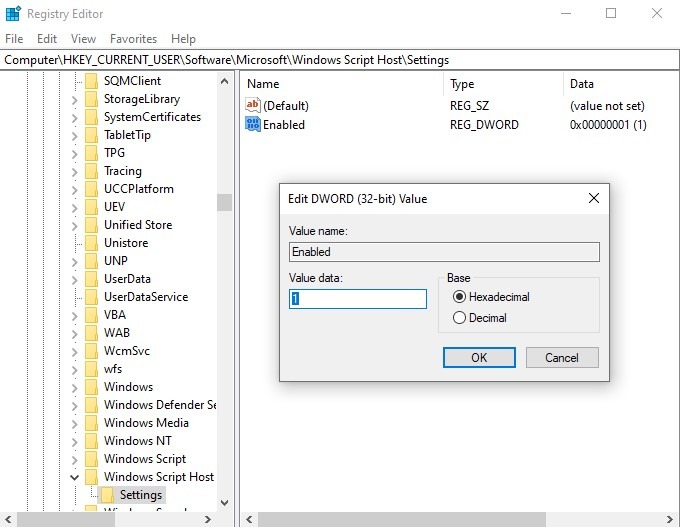Screen dimensions: 680x527
Task: Select the Windows Script Host tree label
Action: point(159,477)
